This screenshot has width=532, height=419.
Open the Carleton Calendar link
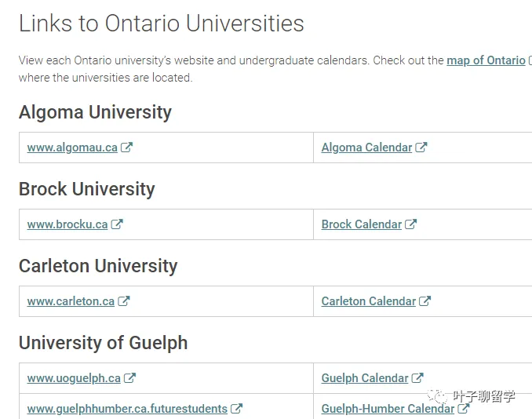(x=369, y=301)
